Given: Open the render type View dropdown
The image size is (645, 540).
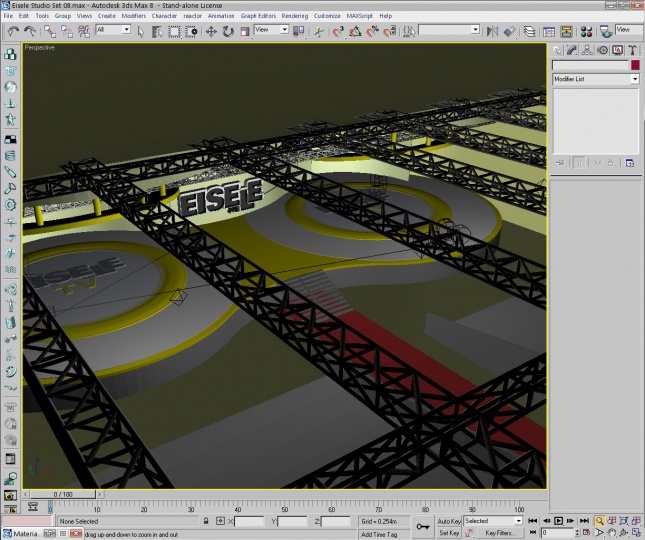Looking at the screenshot, I should [x=629, y=30].
